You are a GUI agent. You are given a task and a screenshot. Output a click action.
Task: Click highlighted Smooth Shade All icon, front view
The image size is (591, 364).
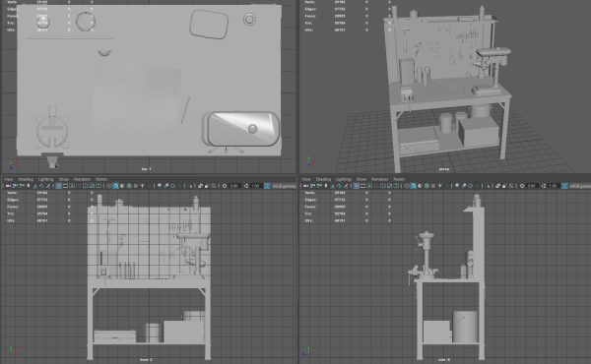click(x=115, y=186)
